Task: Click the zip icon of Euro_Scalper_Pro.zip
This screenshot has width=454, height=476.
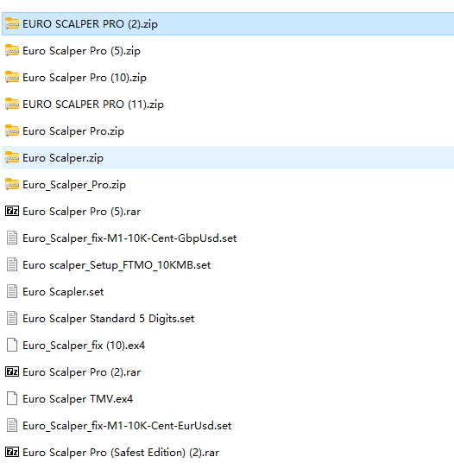Action: click(12, 184)
